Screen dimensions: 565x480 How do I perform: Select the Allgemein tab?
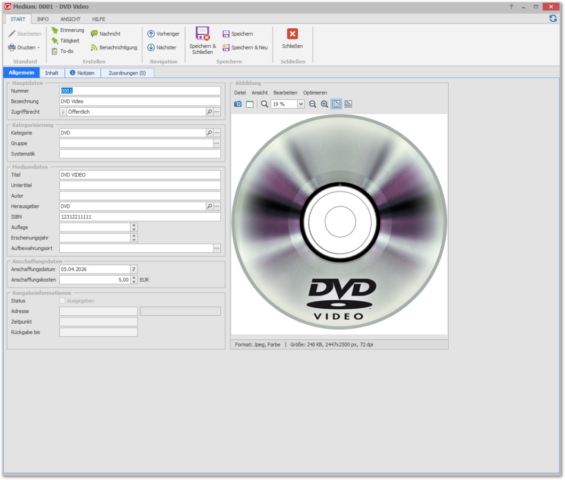[x=21, y=73]
